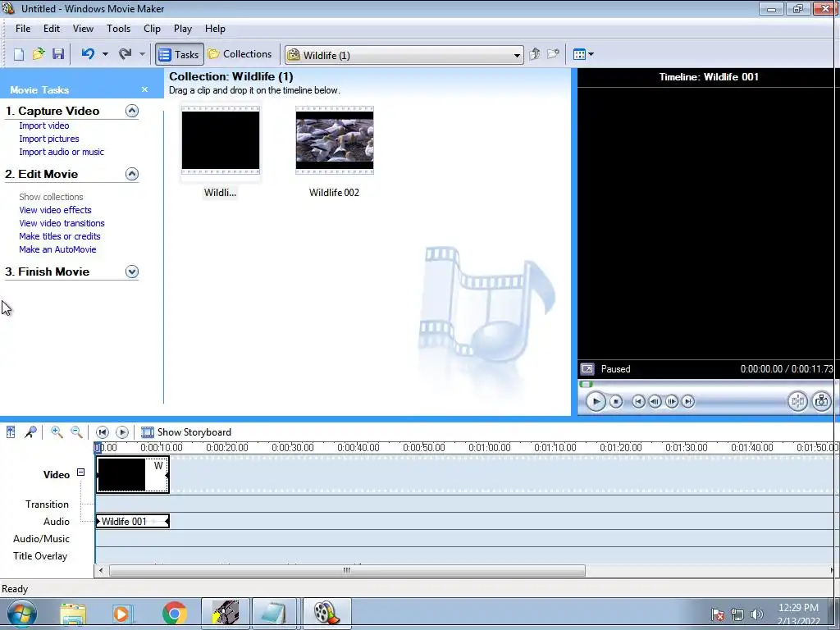
Task: Open the View menu
Action: [83, 29]
